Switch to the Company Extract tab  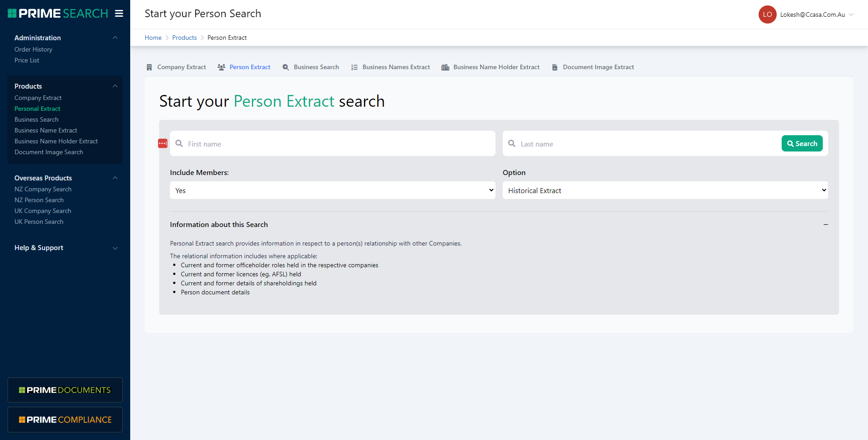pos(176,67)
